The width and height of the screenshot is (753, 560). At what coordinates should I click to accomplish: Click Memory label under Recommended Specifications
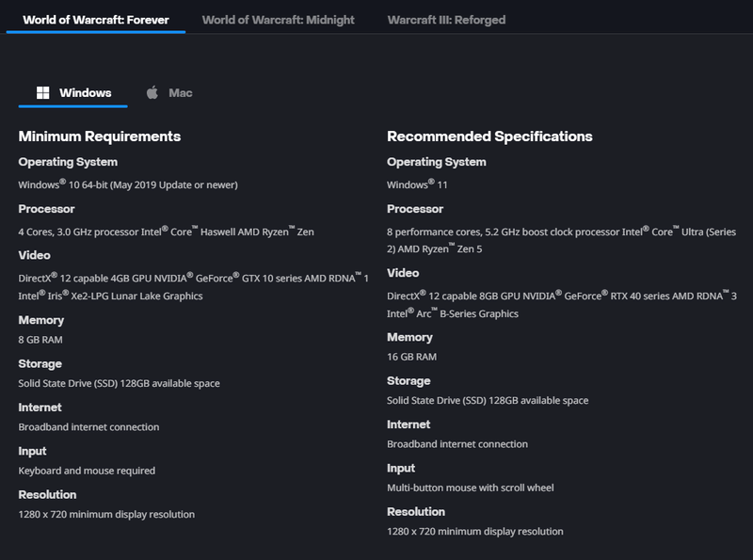(x=409, y=338)
